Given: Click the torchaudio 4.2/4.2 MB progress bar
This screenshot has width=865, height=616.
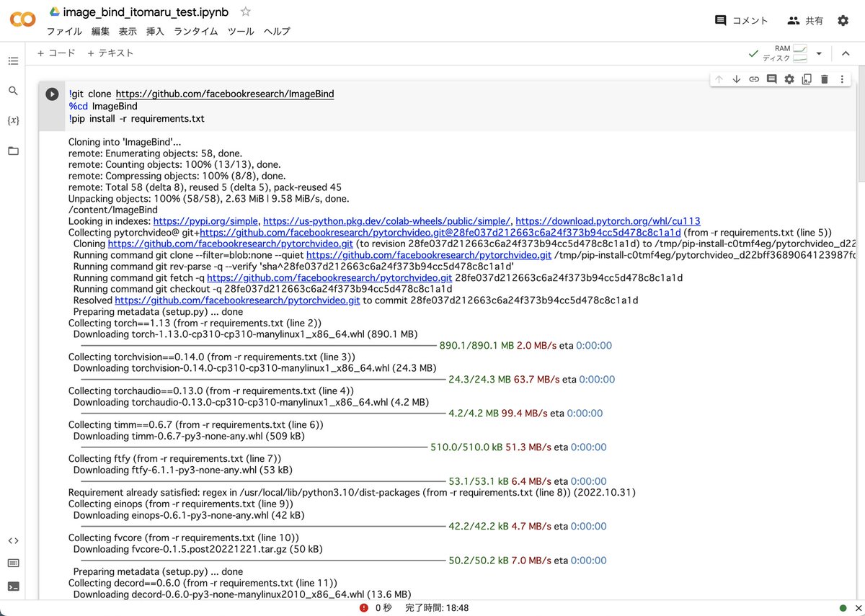Looking at the screenshot, I should pos(262,414).
